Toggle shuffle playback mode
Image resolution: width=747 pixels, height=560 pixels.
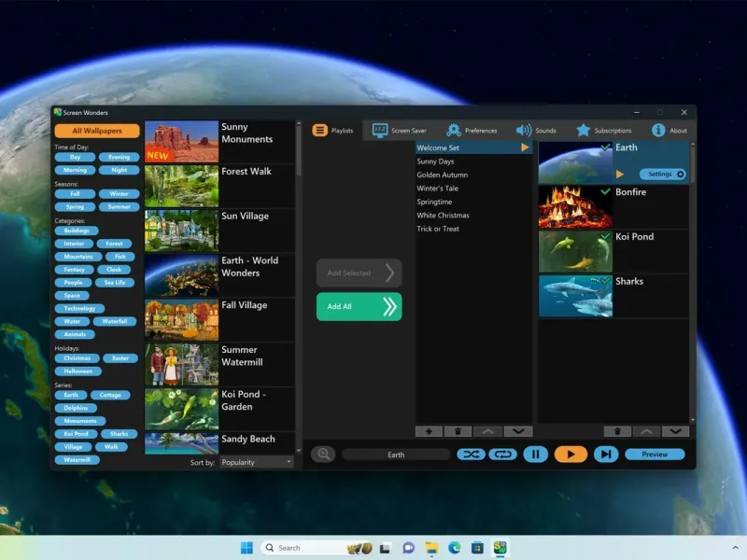(471, 455)
